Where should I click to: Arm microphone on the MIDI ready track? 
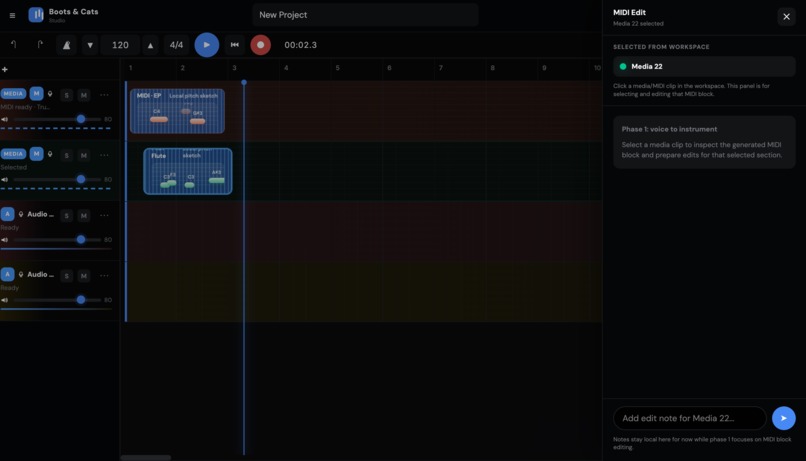(x=50, y=94)
